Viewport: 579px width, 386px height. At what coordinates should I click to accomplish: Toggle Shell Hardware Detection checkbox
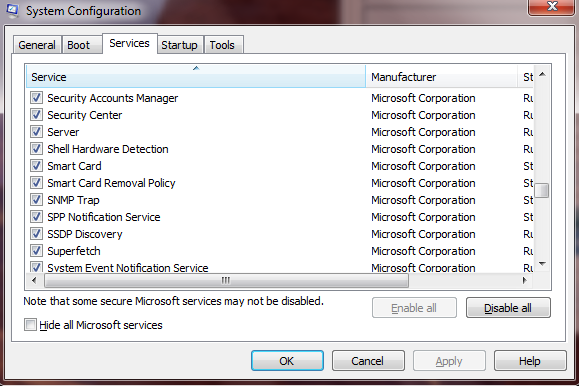(36, 149)
